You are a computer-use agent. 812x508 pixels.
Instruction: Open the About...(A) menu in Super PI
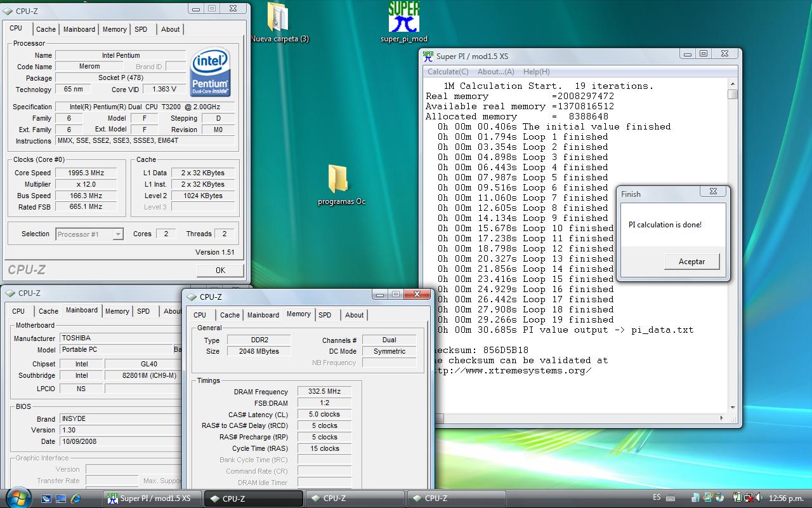pyautogui.click(x=495, y=72)
